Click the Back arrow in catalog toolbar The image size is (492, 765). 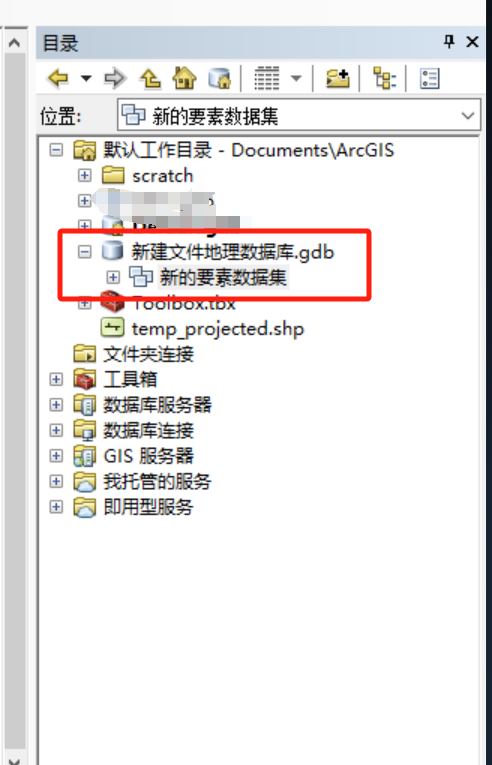point(58,78)
